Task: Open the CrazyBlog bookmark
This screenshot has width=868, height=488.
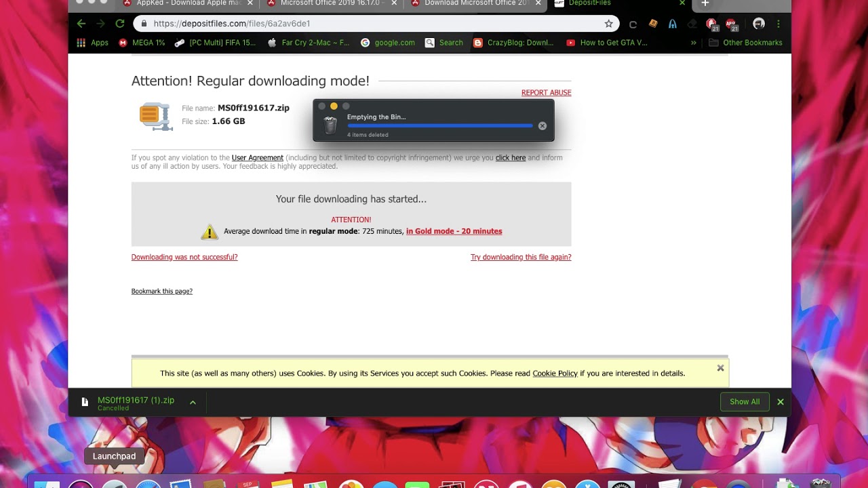Action: click(x=513, y=43)
